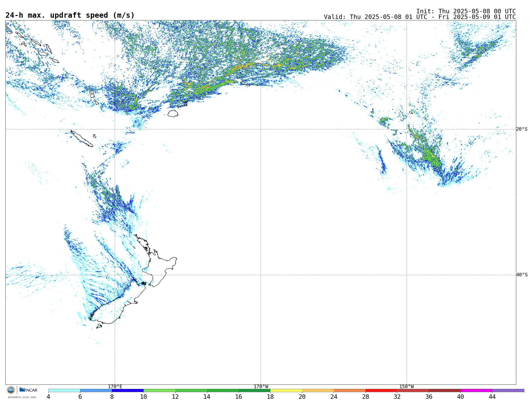This screenshot has height=400, width=532.
Task: Click the orange 24-28 colorbar segment
Action: (350, 391)
